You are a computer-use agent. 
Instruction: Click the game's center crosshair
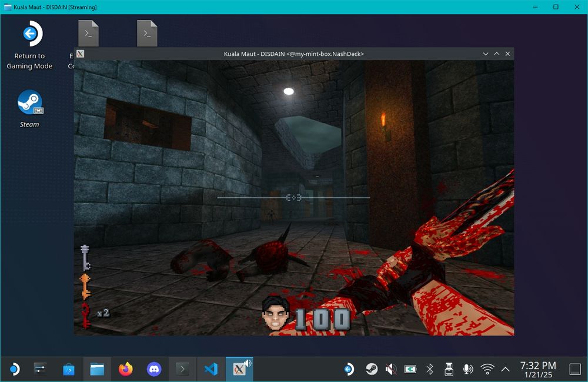click(293, 197)
